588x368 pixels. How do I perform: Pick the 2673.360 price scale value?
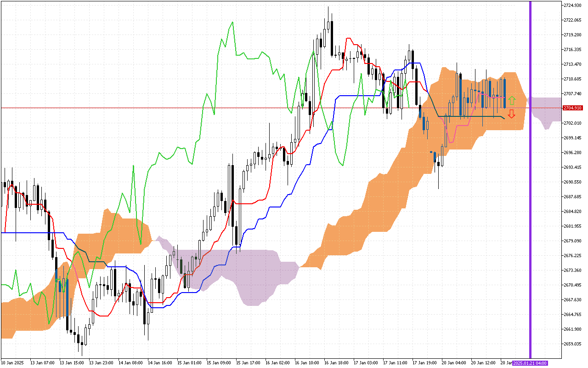(x=573, y=270)
